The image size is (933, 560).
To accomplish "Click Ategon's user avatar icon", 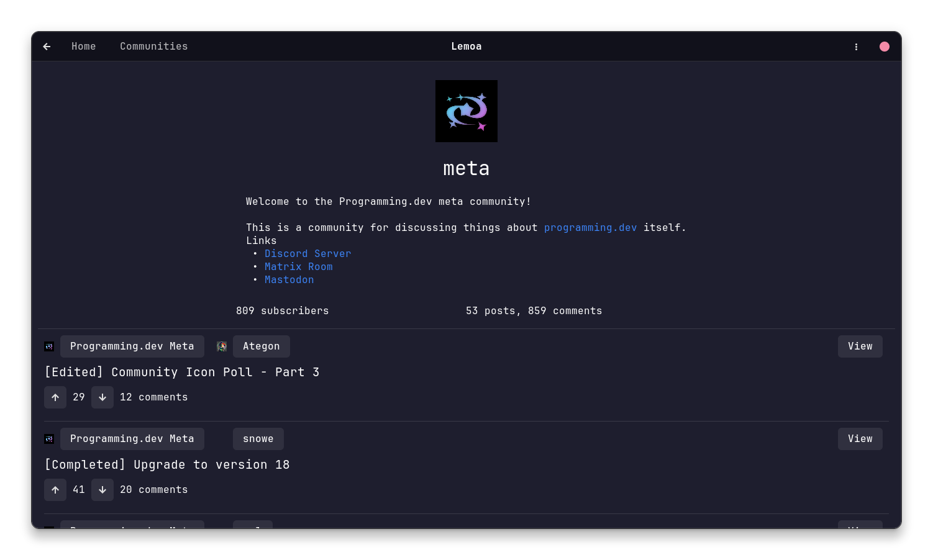I will [222, 346].
